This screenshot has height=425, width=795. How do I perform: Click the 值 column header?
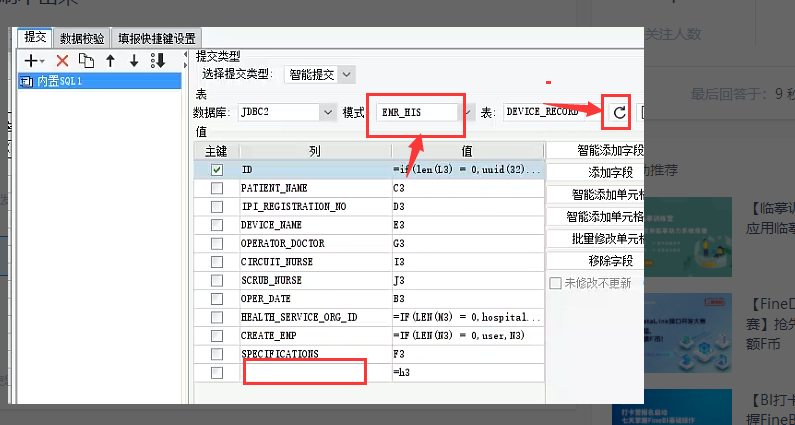coord(467,151)
